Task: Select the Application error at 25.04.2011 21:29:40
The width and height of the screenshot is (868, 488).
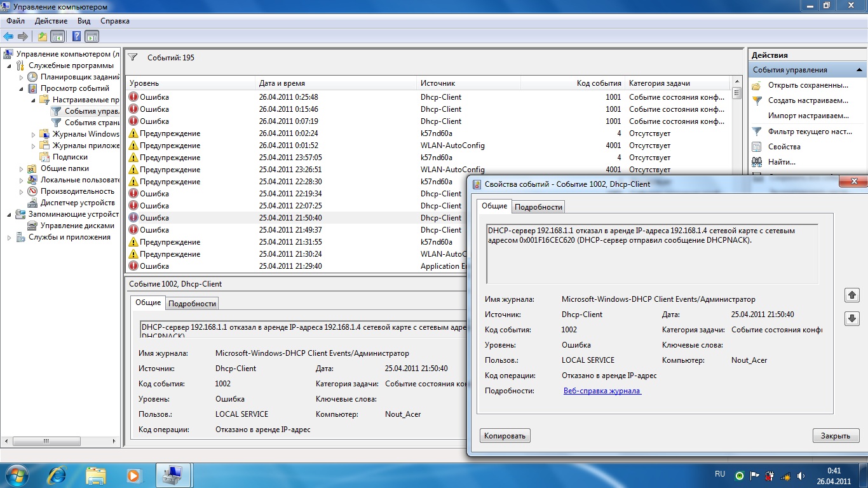Action: 296,266
